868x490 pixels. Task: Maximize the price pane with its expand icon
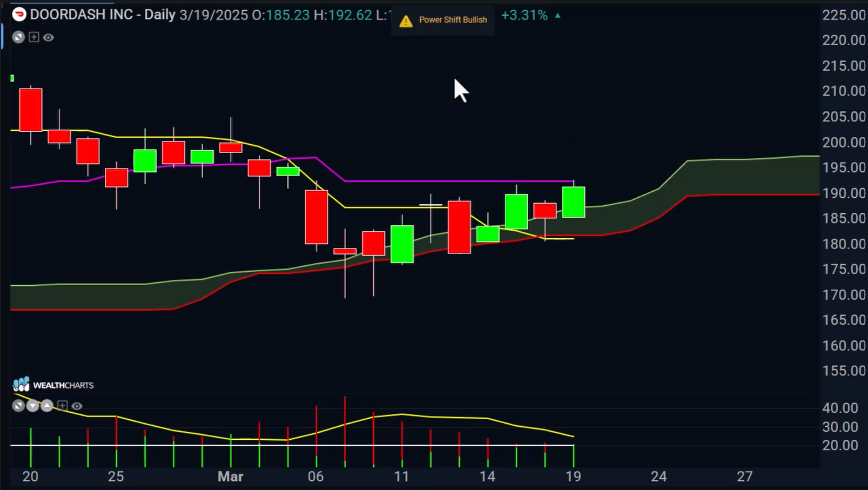[x=18, y=37]
